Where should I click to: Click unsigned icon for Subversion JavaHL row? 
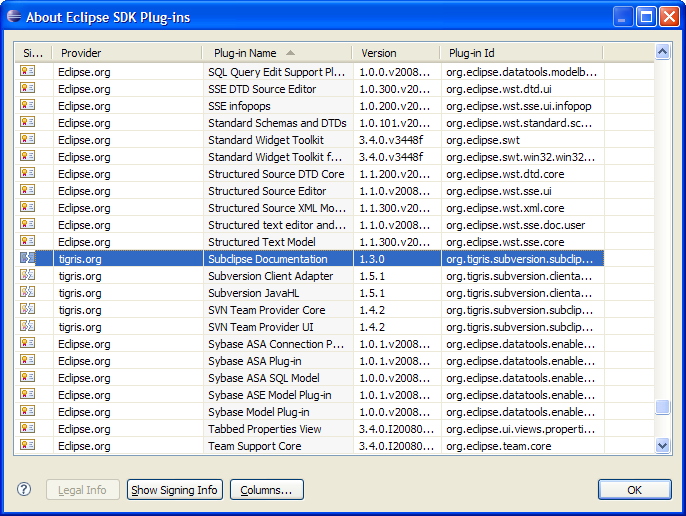point(28,292)
